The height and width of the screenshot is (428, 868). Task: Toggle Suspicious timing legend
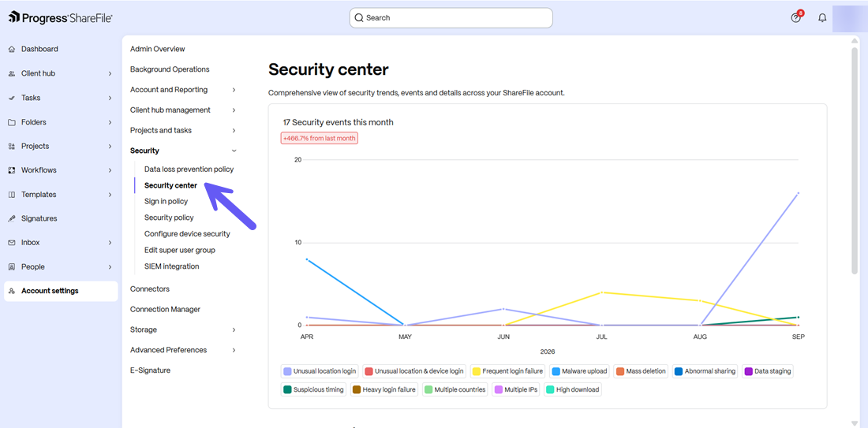point(313,390)
